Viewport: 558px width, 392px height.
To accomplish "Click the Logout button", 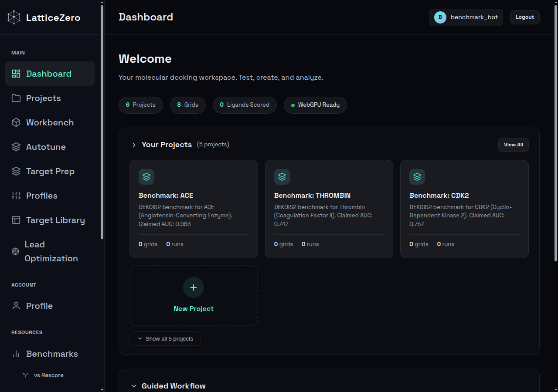I will (525, 17).
